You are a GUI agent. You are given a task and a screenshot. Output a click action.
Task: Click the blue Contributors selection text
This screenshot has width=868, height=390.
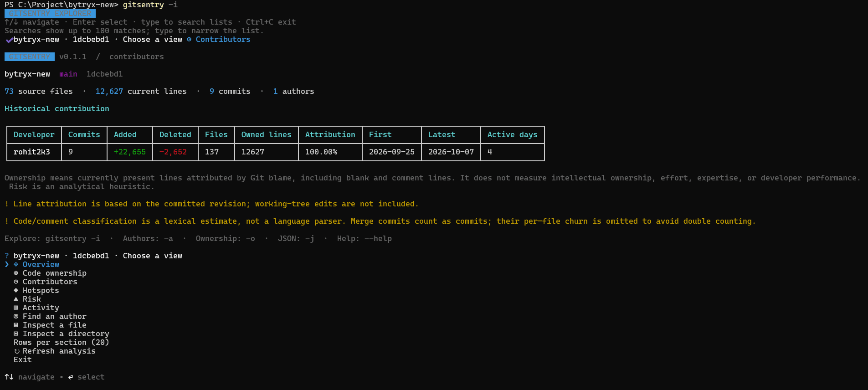(x=223, y=40)
